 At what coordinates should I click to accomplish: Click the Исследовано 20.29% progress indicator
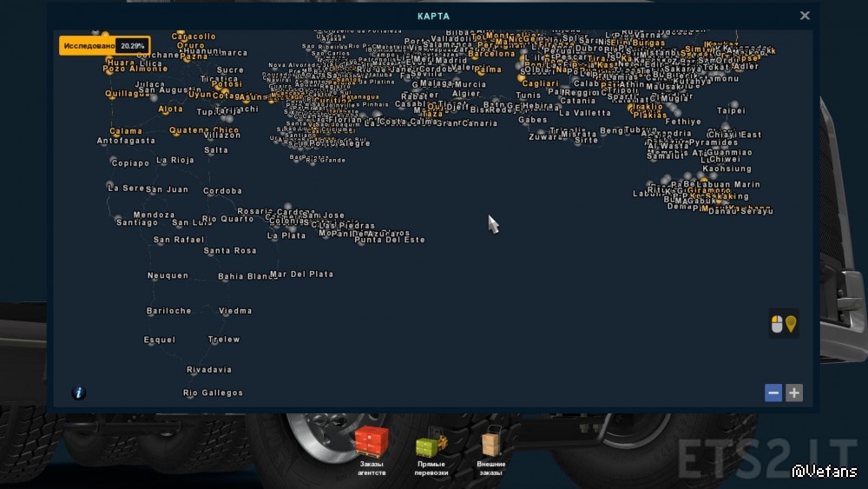coord(105,46)
